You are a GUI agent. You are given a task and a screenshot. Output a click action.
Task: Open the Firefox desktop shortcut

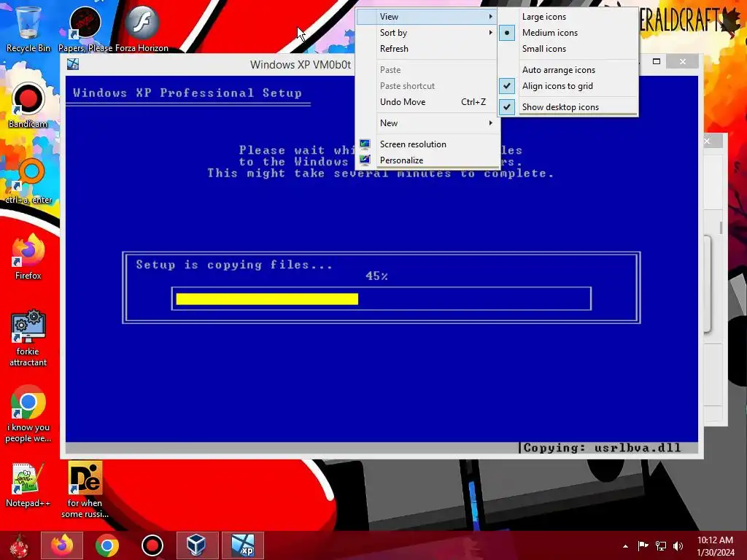pyautogui.click(x=28, y=256)
